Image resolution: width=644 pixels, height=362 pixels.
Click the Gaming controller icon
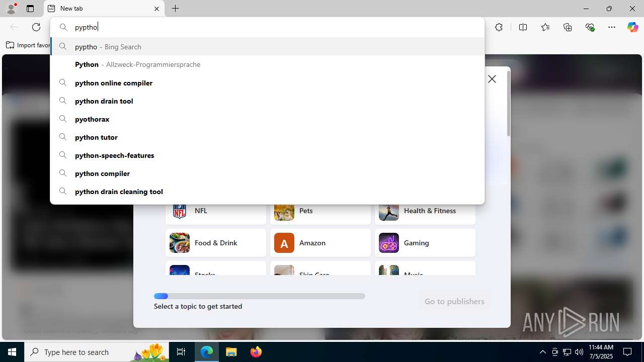click(x=389, y=243)
